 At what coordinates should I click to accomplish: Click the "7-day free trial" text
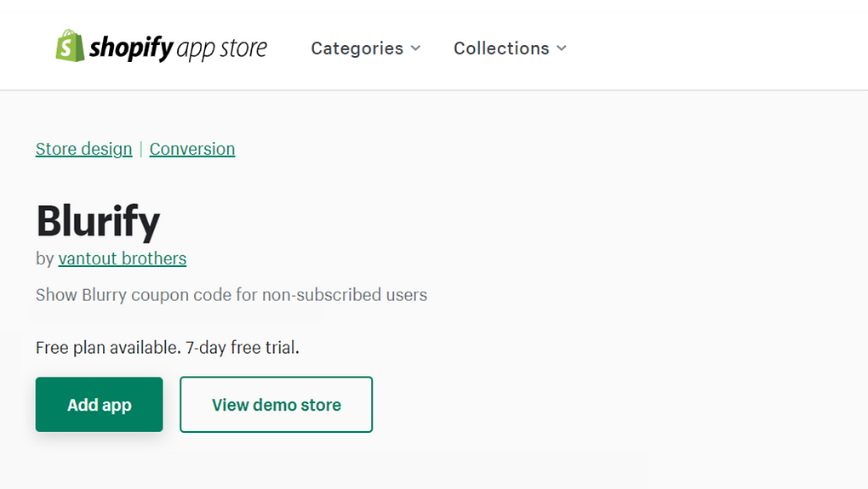(x=242, y=347)
